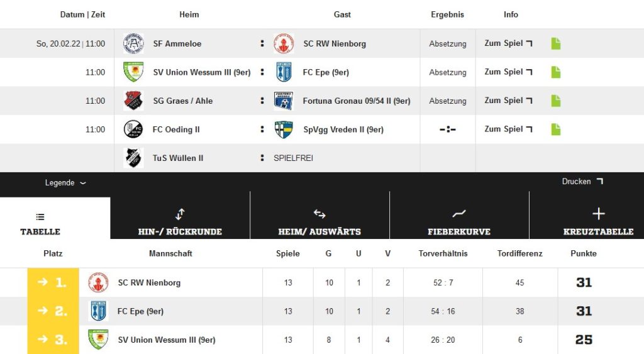The image size is (644, 354).
Task: Click the Fortuna Gronau 09/54 II crest
Action: [x=284, y=101]
